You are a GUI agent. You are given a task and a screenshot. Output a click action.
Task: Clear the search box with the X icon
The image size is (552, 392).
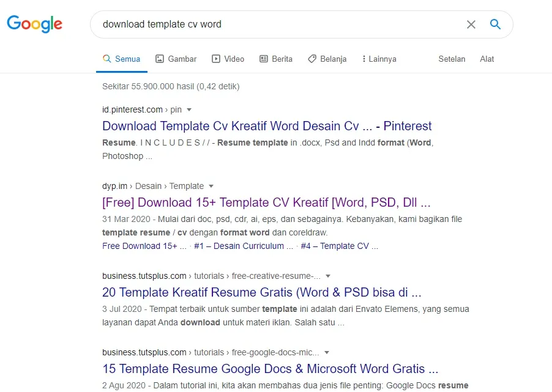click(x=471, y=24)
